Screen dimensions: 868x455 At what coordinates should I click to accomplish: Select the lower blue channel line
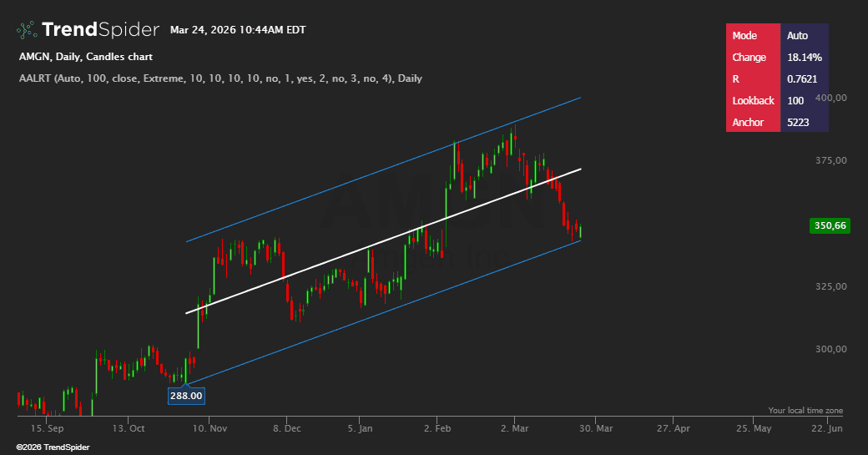pos(383,313)
